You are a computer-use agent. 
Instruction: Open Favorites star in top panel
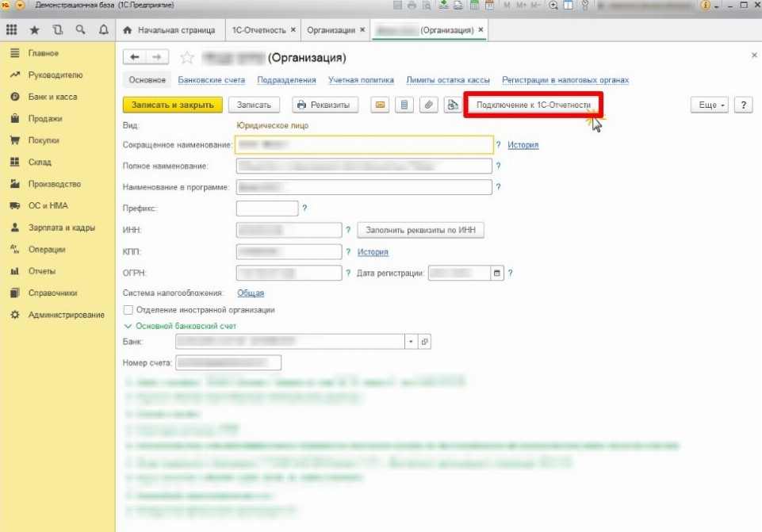tap(34, 30)
